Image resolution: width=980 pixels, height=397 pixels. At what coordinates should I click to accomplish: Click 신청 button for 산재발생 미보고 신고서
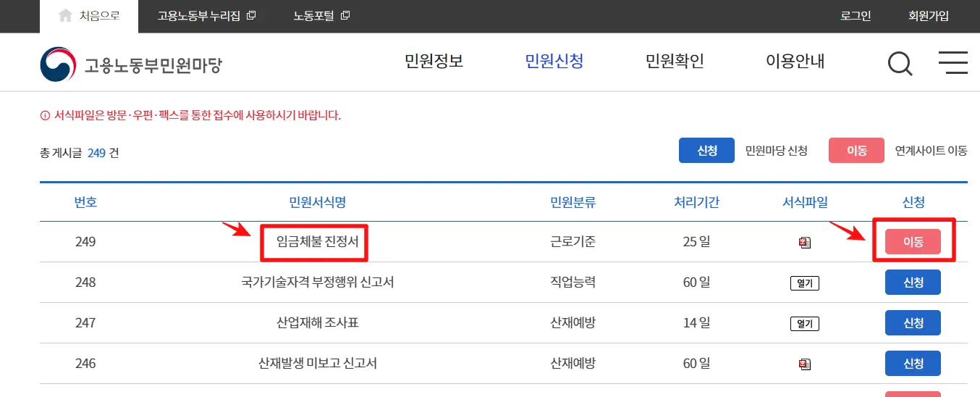[913, 363]
